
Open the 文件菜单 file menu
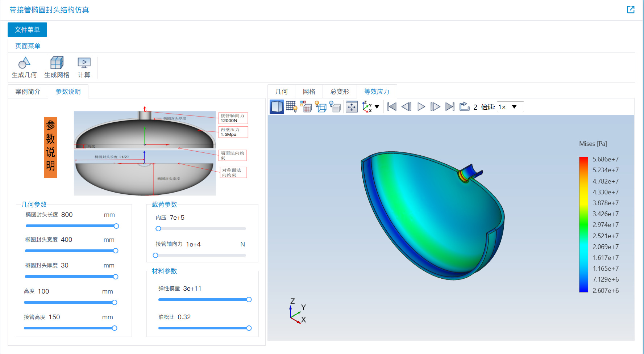coord(27,30)
